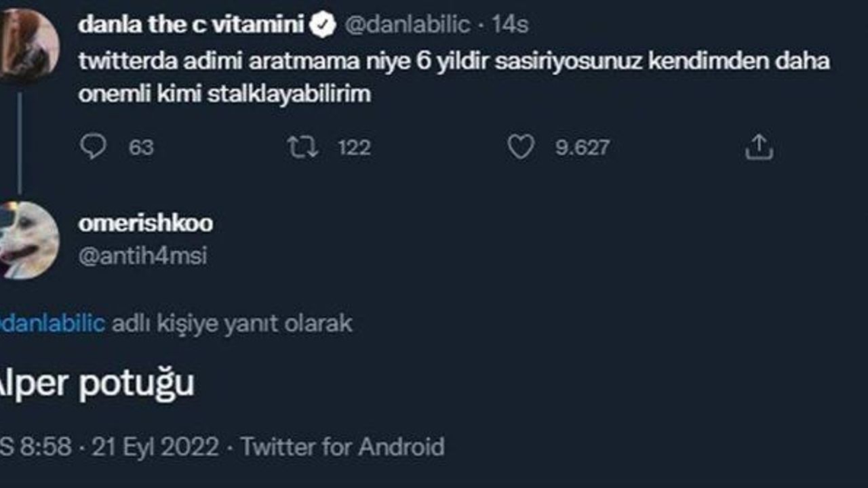Screen dimensions: 868x488
Task: Open omerishkoo's dog profile picture
Action: click(27, 241)
